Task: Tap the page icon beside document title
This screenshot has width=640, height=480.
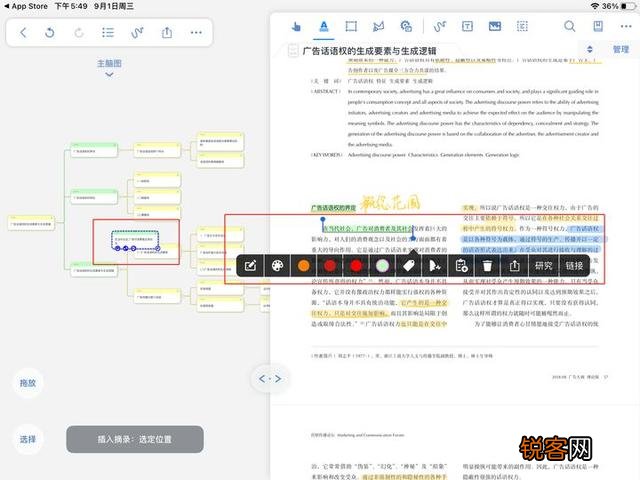Action: tap(293, 51)
